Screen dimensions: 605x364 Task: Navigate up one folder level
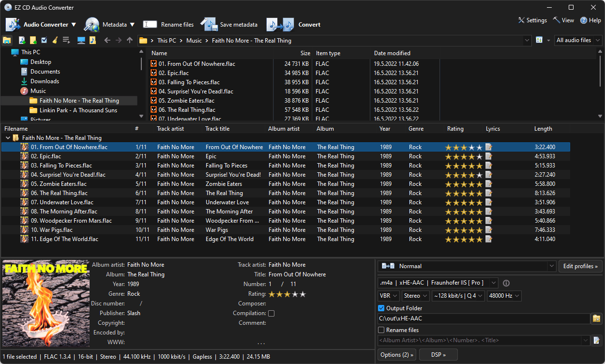click(130, 40)
